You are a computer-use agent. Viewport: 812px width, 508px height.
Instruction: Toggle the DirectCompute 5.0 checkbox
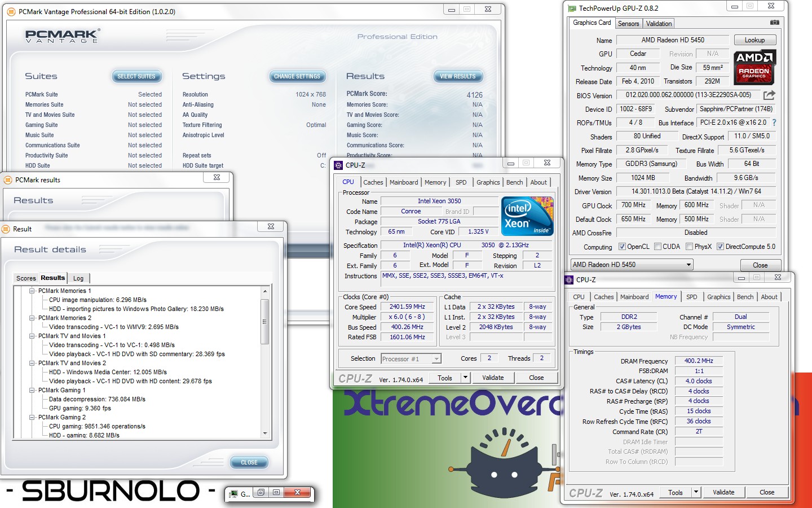[x=720, y=247]
